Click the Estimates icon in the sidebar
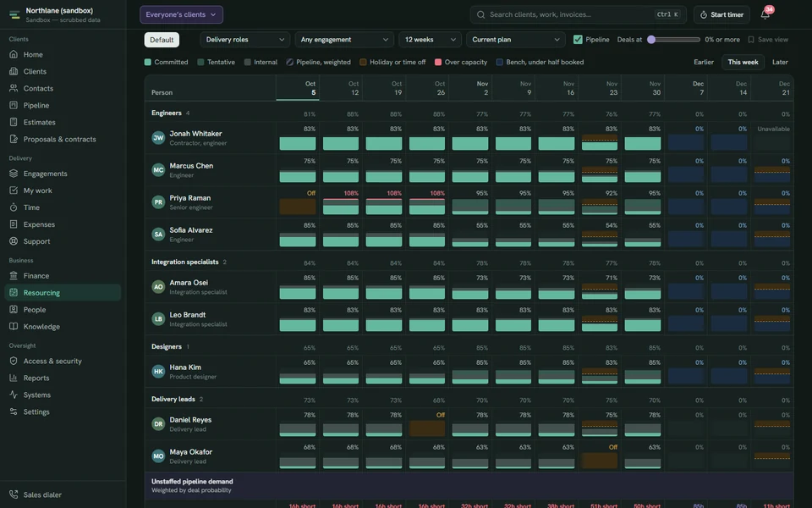The width and height of the screenshot is (812, 508). coord(14,122)
